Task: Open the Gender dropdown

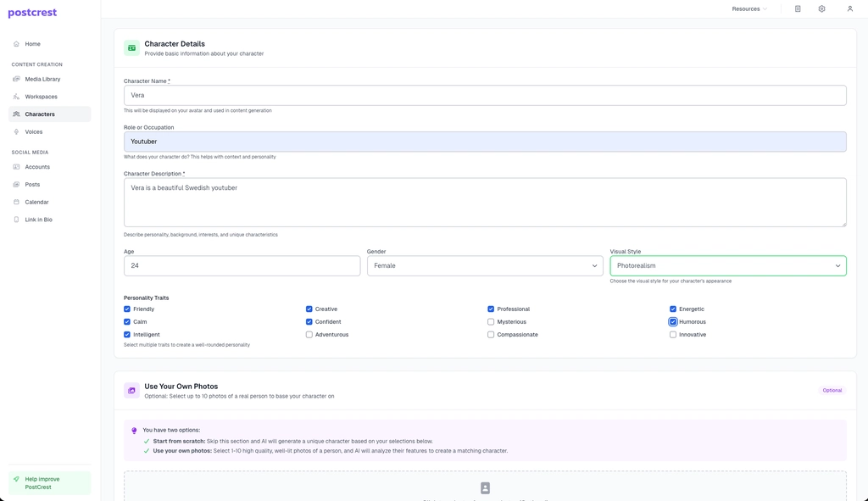Action: coord(485,265)
